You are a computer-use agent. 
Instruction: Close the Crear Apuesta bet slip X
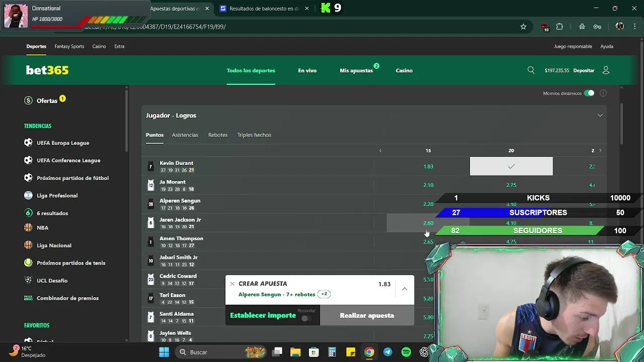click(x=232, y=284)
